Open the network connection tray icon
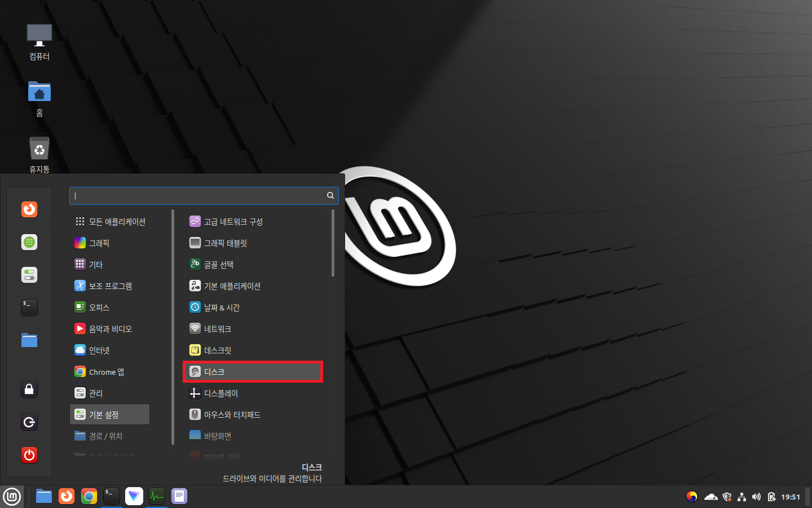Viewport: 812px width, 508px height. coord(742,497)
